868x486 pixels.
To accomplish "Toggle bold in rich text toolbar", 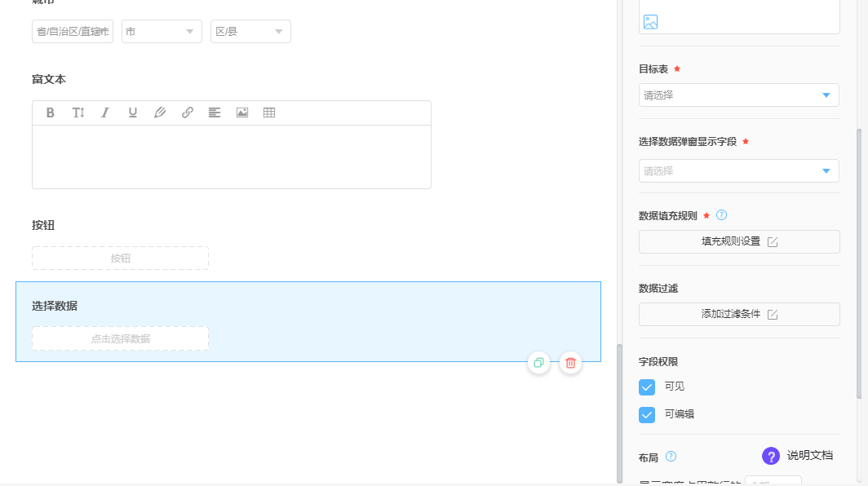I will pos(51,113).
